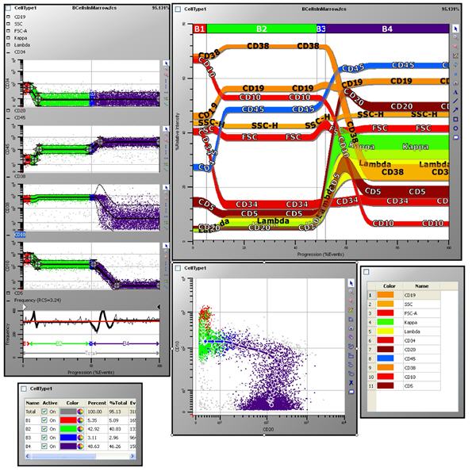Tick the header checkbox of the color legend window
This screenshot has width=476, height=471.
point(367,272)
